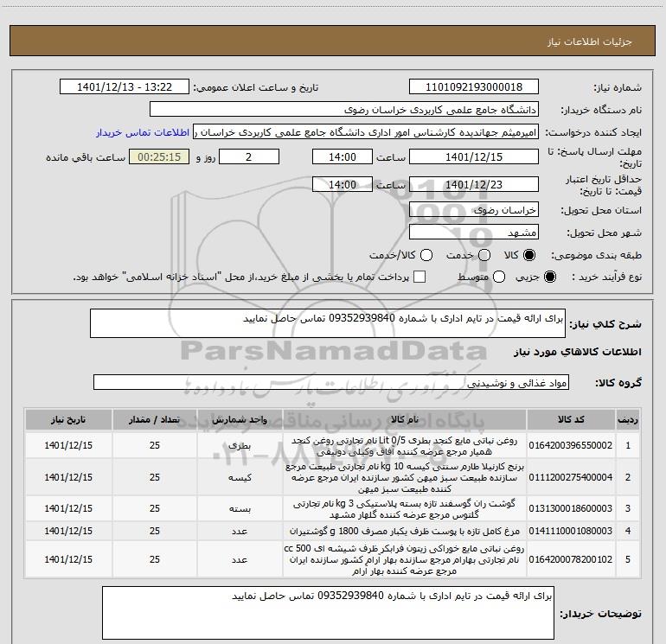The width and height of the screenshot is (666, 644).
Task: Click the روغن زیتون فرابکر product name cell
Action: coord(405,559)
